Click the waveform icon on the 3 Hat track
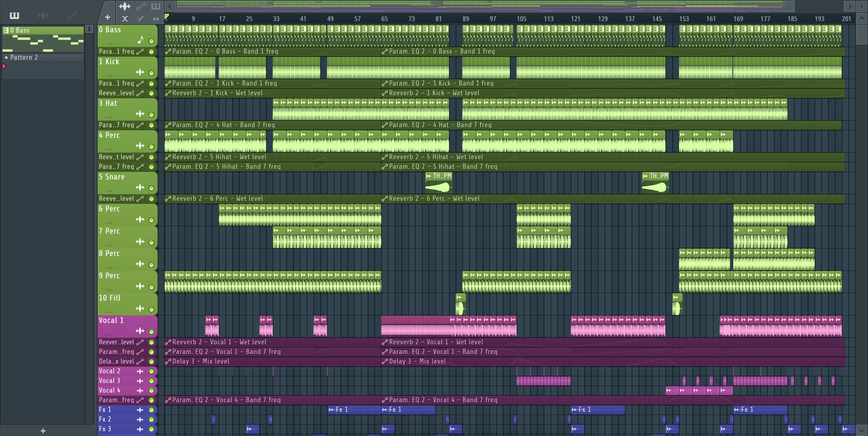868x436 pixels. coord(140,114)
